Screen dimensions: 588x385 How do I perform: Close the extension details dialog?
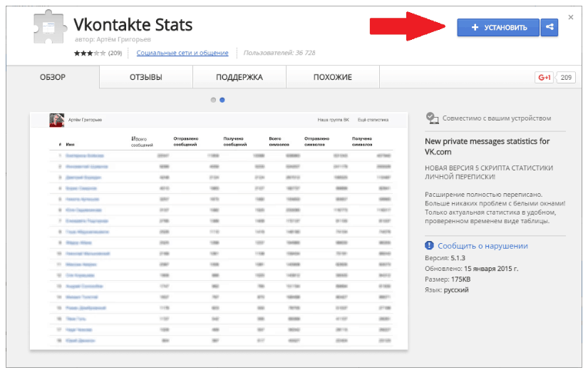tap(571, 17)
